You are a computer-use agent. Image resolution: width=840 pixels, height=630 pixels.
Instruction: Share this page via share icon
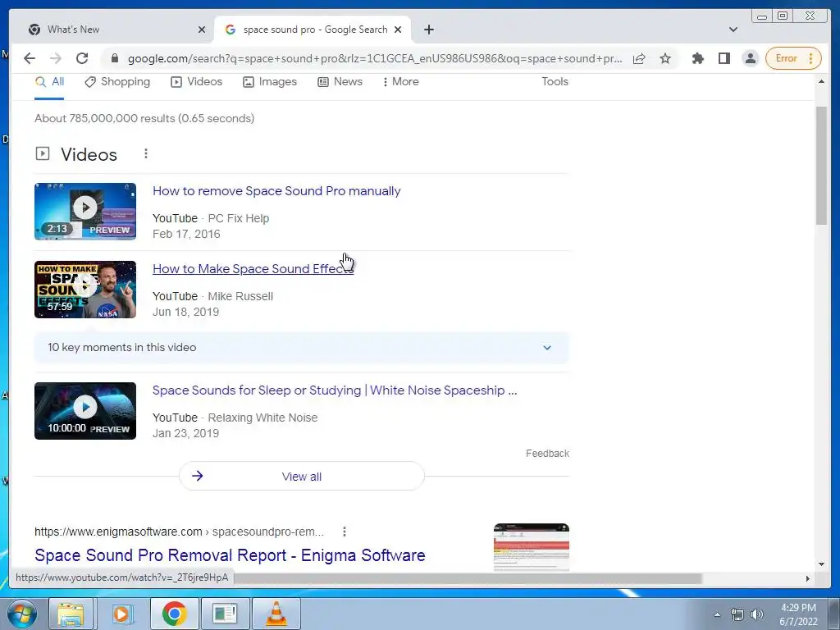[639, 58]
